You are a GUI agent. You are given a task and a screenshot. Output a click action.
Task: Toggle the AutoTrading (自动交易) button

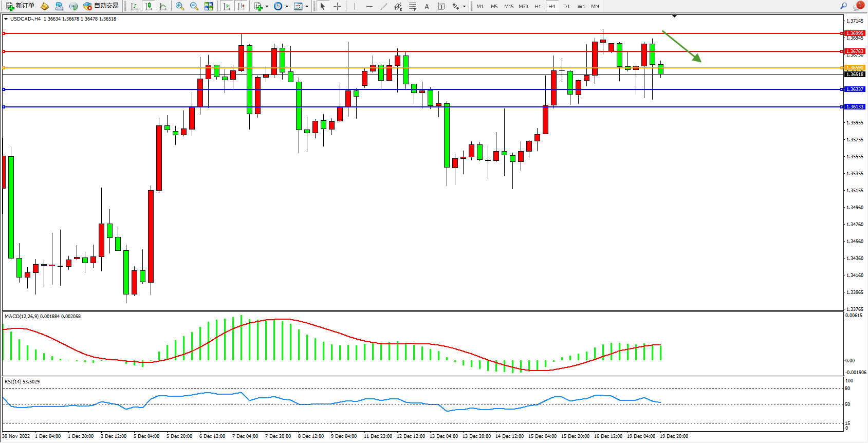[x=101, y=6]
